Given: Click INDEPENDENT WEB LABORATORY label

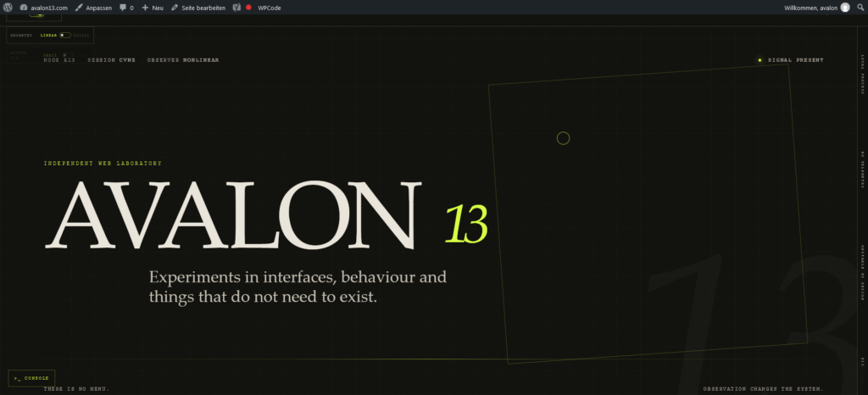Looking at the screenshot, I should point(103,164).
